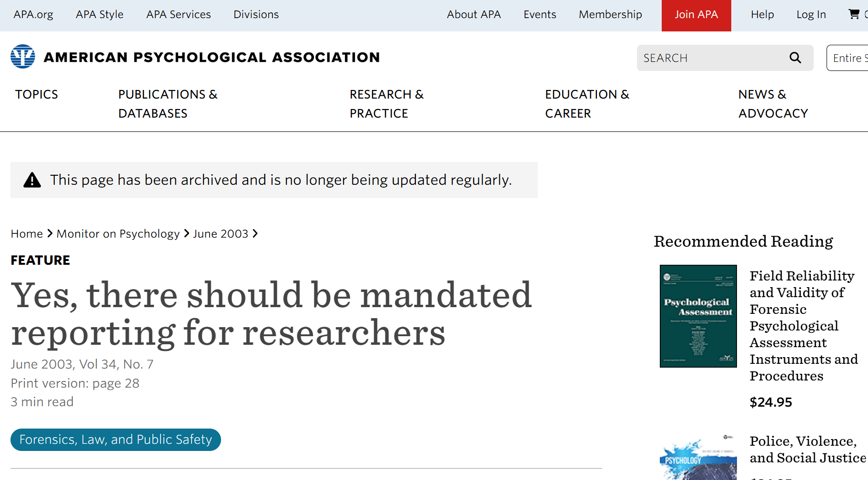868x480 pixels.
Task: Open the About APA link
Action: pos(474,15)
